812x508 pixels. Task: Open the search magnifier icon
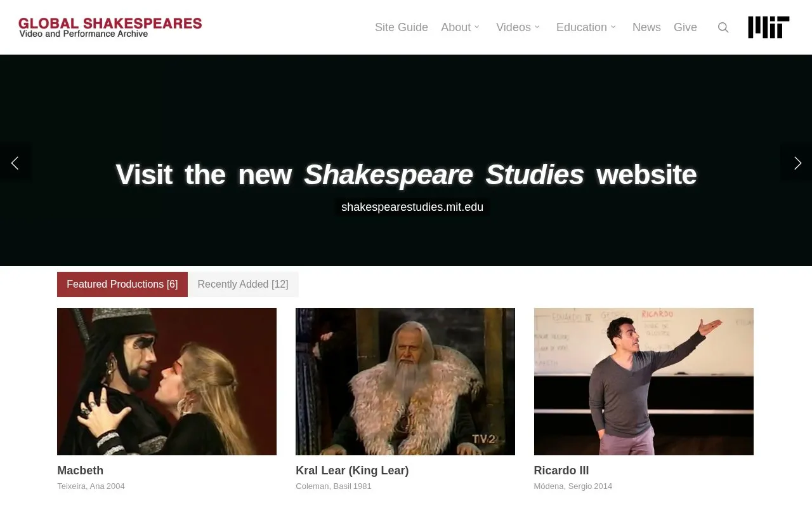pyautogui.click(x=723, y=27)
